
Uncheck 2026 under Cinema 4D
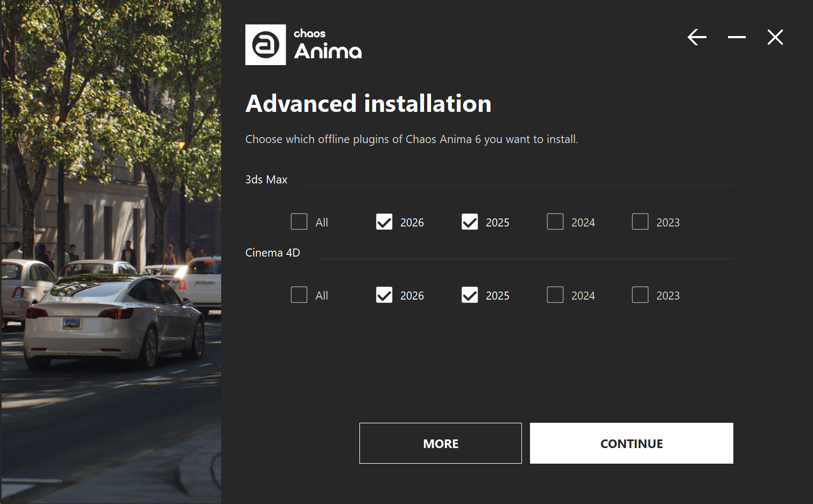pos(384,295)
